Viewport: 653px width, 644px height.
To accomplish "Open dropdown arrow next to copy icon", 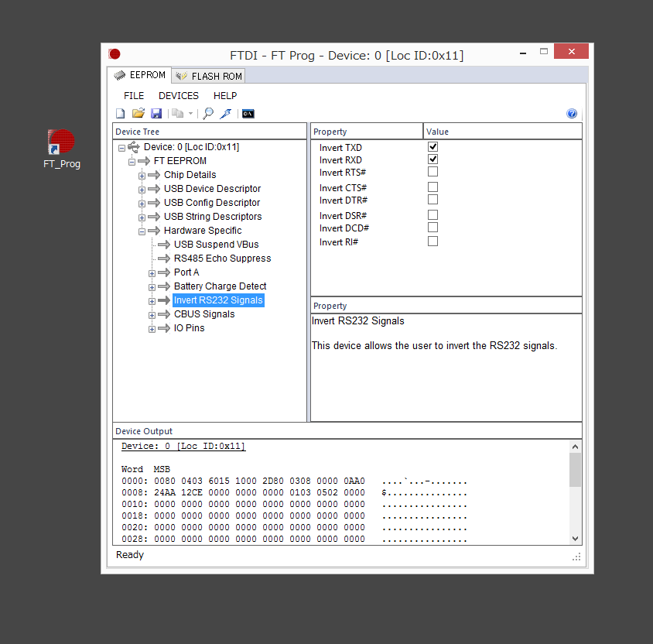I will pos(191,113).
